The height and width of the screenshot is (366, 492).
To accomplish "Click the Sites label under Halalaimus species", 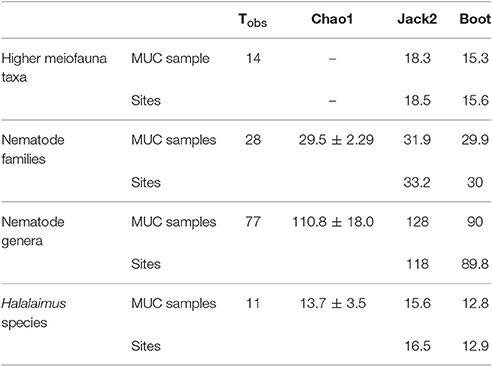I will pos(146,346).
